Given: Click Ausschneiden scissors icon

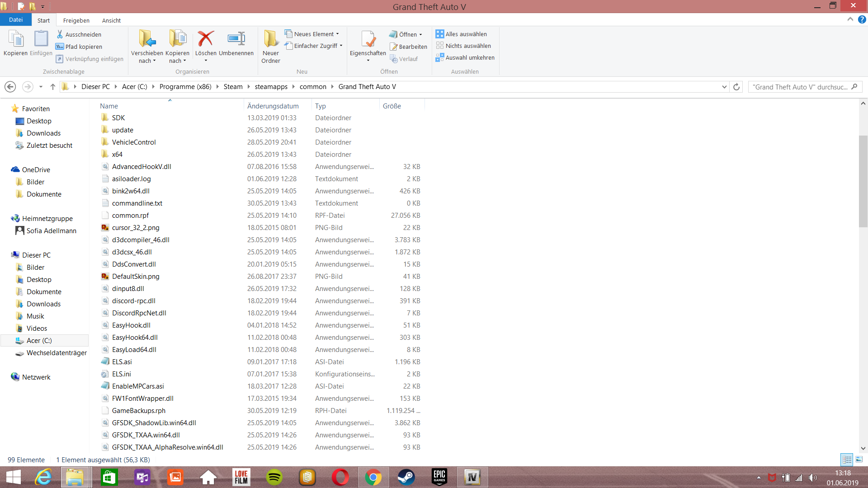Looking at the screenshot, I should (60, 34).
